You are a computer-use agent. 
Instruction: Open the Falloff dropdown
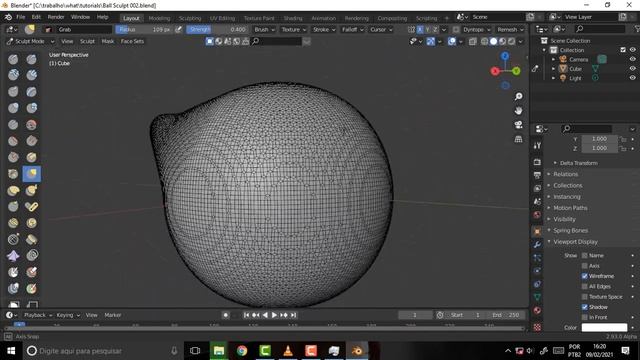352,29
